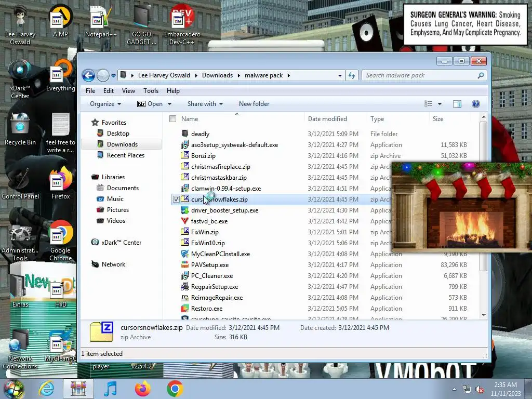Image resolution: width=532 pixels, height=399 pixels.
Task: Open the File menu
Action: coord(90,91)
